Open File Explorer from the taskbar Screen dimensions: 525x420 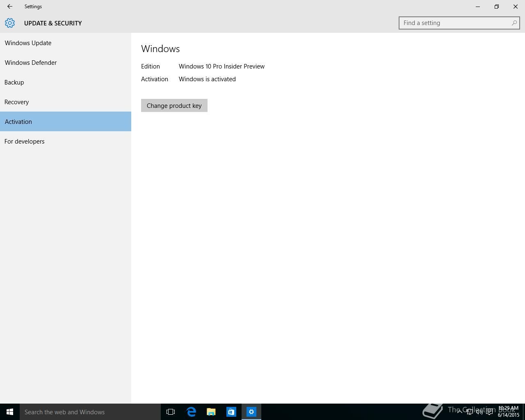tap(211, 412)
